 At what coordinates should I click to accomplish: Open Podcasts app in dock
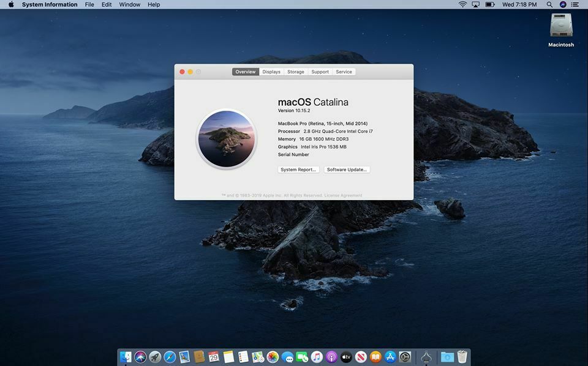point(331,357)
